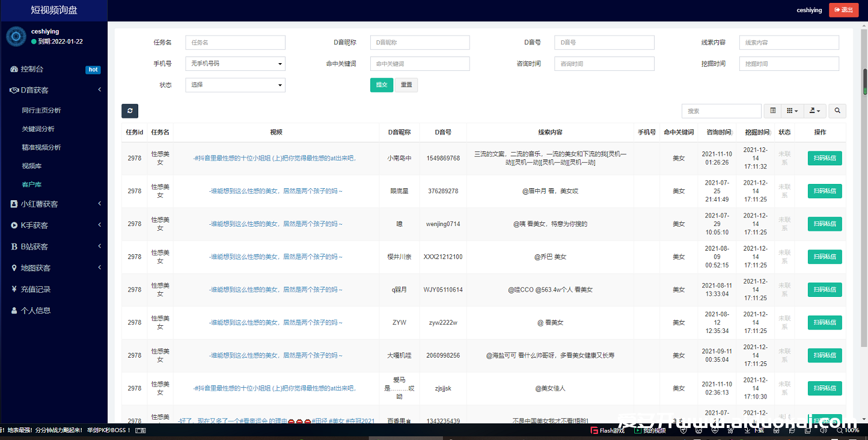Click 线索内容 cell @美女佳人

[550, 388]
